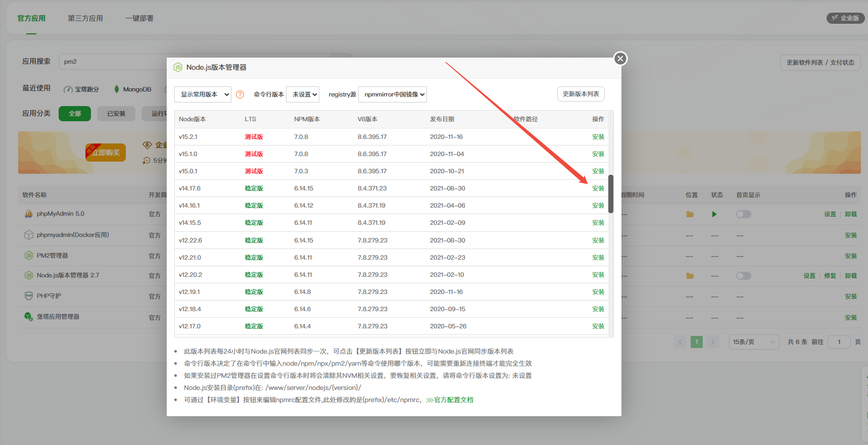
Task: Close the Node.js version manager dialog
Action: pos(620,59)
